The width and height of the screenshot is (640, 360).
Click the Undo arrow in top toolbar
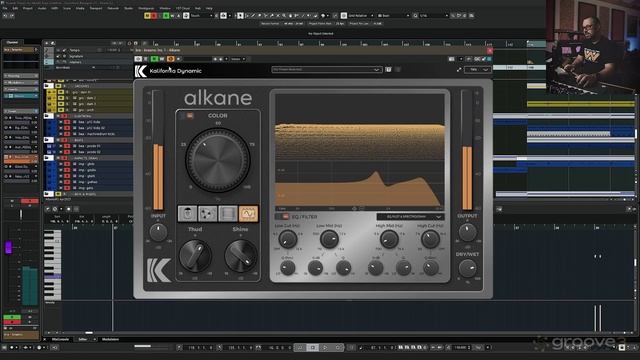(5, 16)
